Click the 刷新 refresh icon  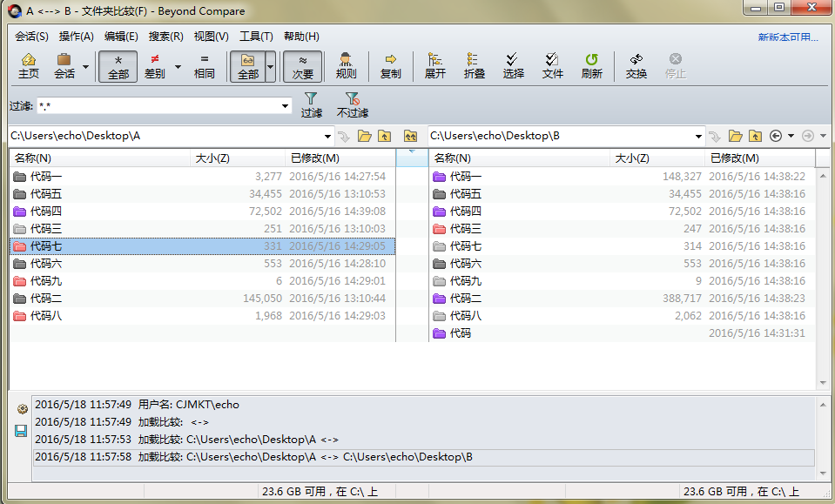pos(591,66)
